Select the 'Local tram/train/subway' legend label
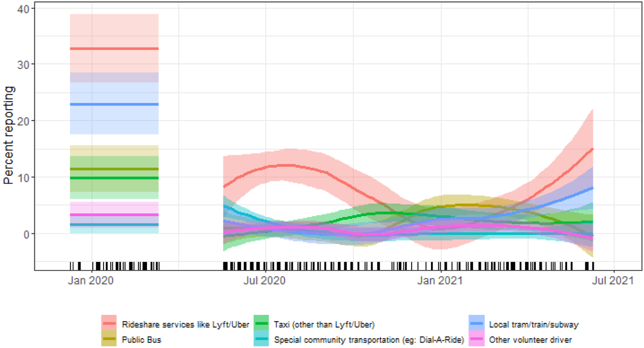The image size is (644, 348). tap(534, 324)
